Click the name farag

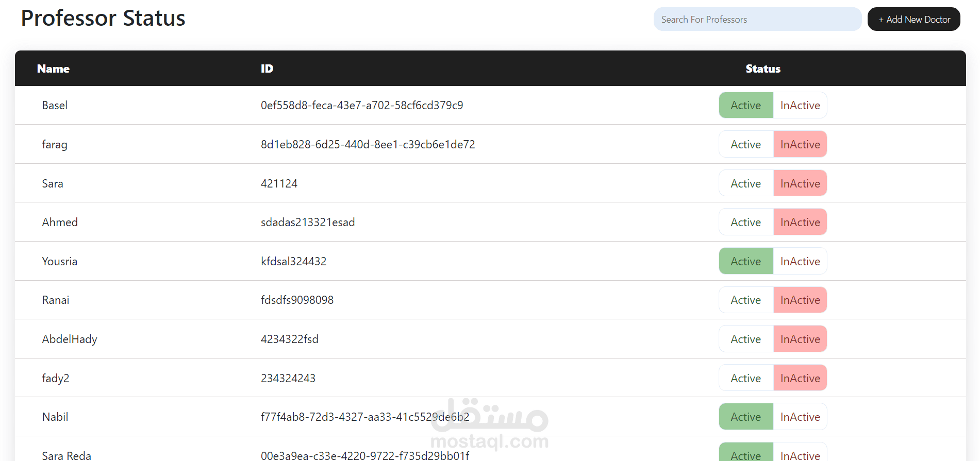point(55,145)
